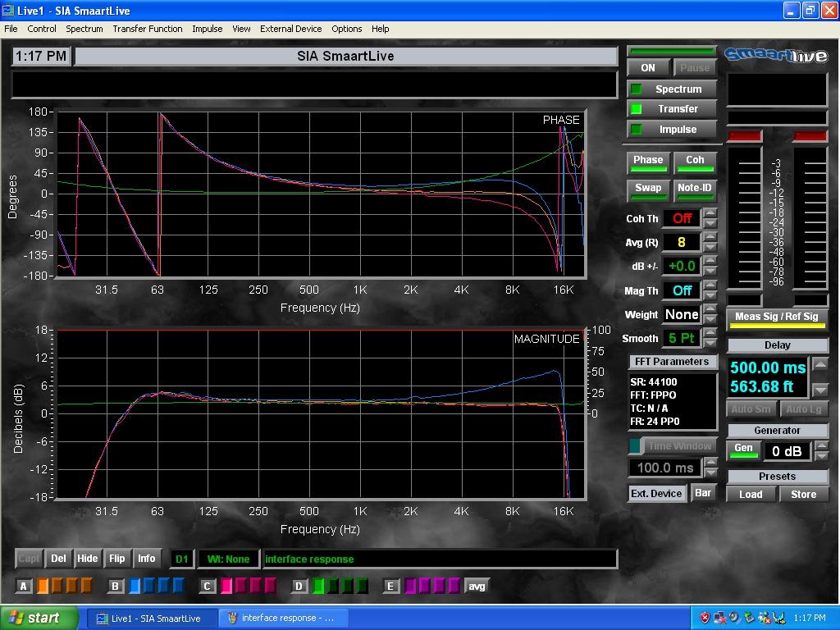This screenshot has width=840, height=630.
Task: Click the Del button
Action: click(x=58, y=559)
